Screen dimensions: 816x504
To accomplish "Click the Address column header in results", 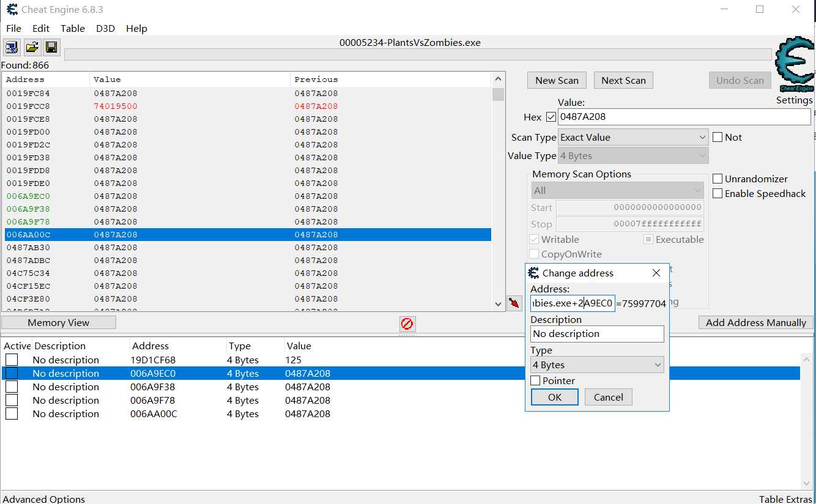I will pos(46,79).
